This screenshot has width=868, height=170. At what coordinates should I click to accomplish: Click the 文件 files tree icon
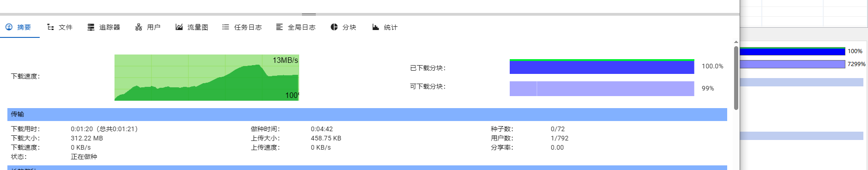coord(50,27)
